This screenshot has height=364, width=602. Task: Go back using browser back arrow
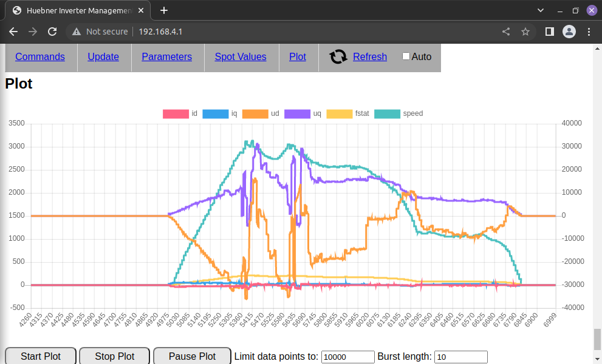(13, 32)
